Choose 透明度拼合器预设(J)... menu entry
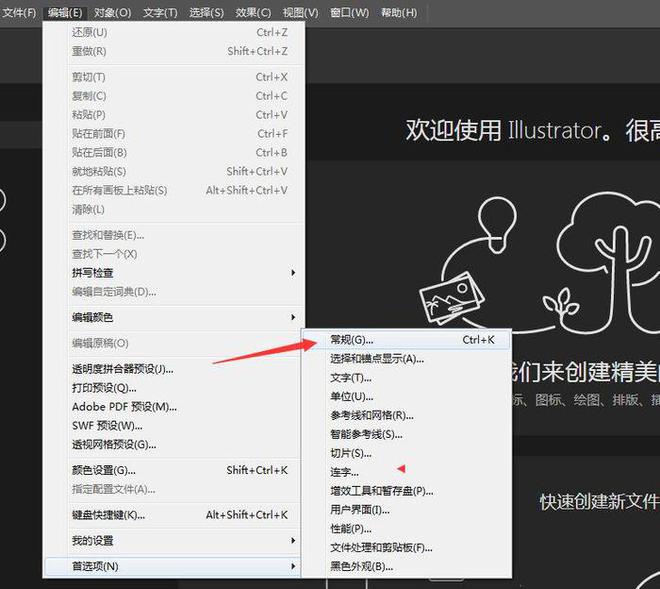This screenshot has height=589, width=660. [173, 369]
